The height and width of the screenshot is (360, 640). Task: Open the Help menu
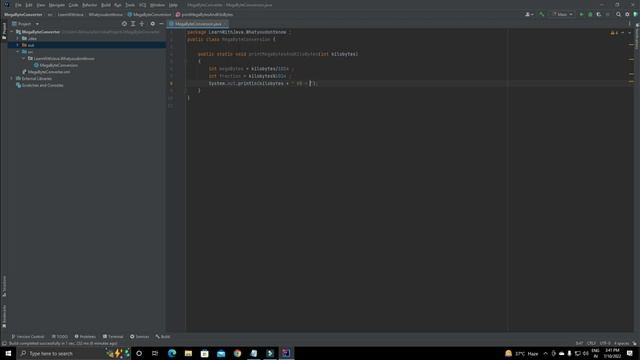pos(173,5)
